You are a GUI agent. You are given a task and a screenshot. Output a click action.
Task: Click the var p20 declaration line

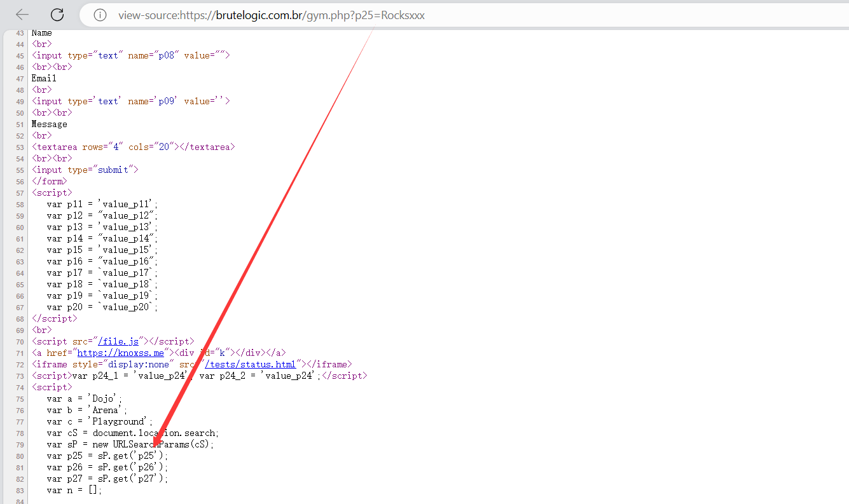(x=102, y=307)
